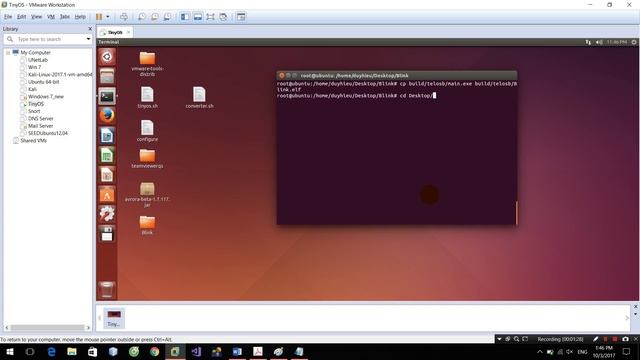Image resolution: width=640 pixels, height=360 pixels.
Task: Pause the screen recording
Action: [x=605, y=339]
